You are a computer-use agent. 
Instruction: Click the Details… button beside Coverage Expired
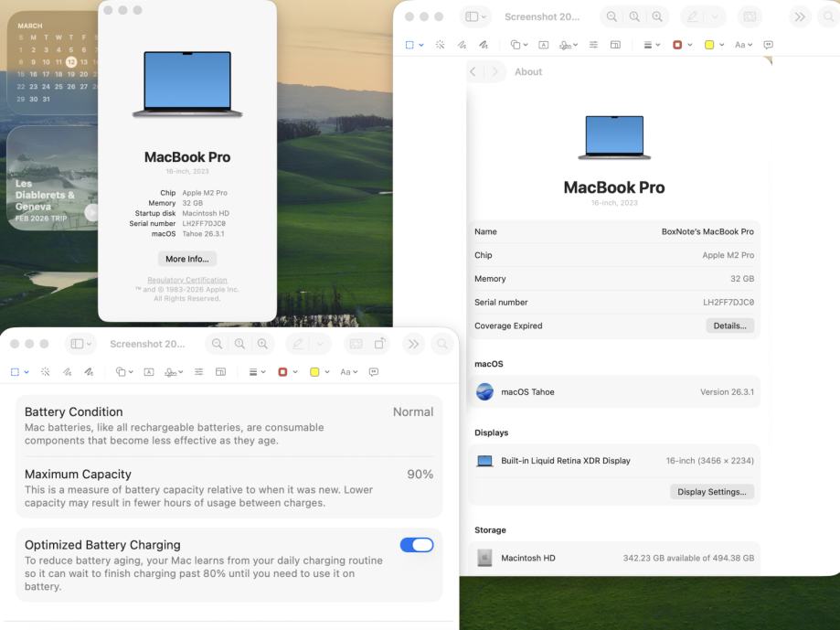click(729, 326)
